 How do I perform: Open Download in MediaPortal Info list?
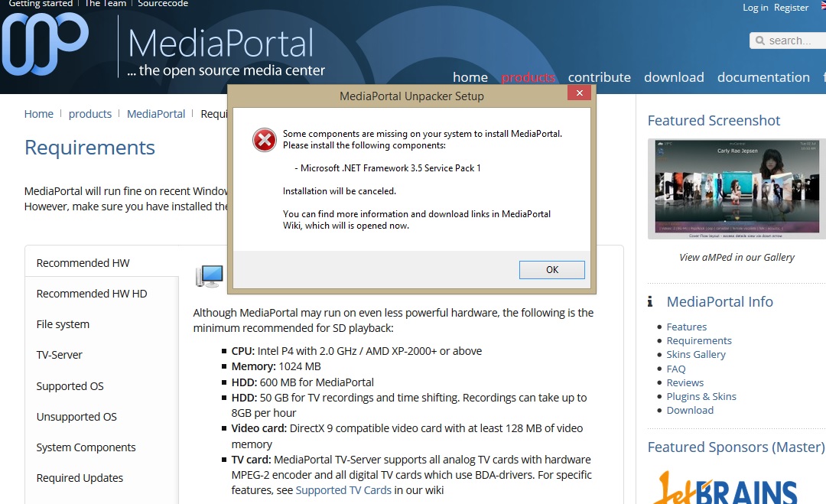coord(690,410)
